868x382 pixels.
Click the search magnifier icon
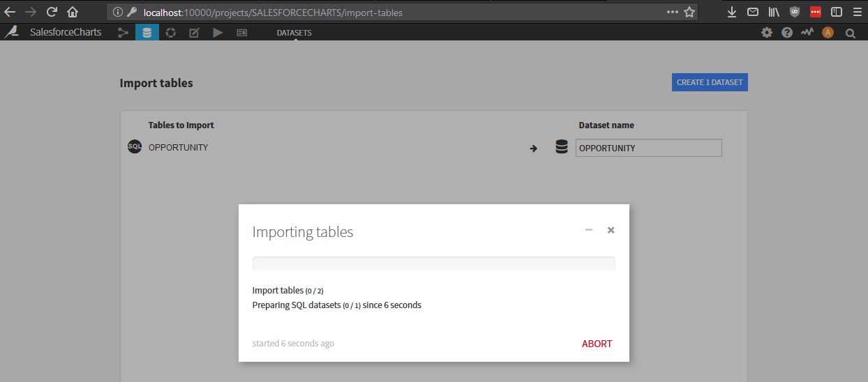[x=850, y=33]
